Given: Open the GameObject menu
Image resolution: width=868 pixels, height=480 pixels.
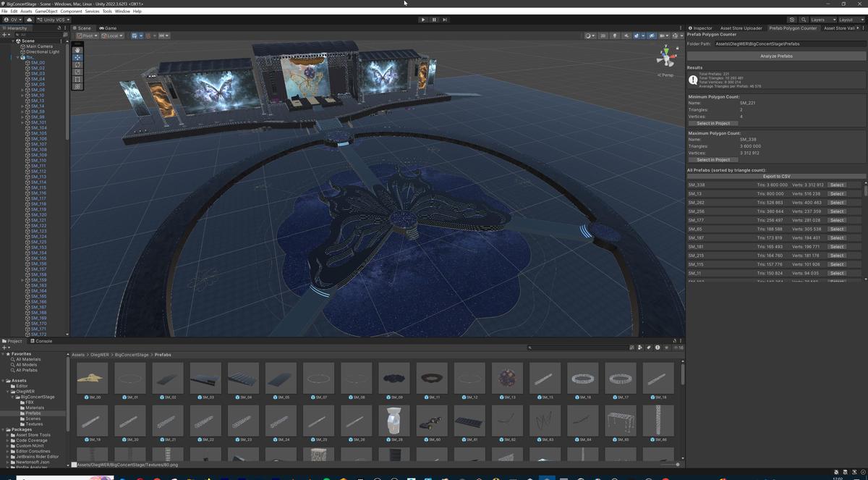Looking at the screenshot, I should [x=46, y=12].
